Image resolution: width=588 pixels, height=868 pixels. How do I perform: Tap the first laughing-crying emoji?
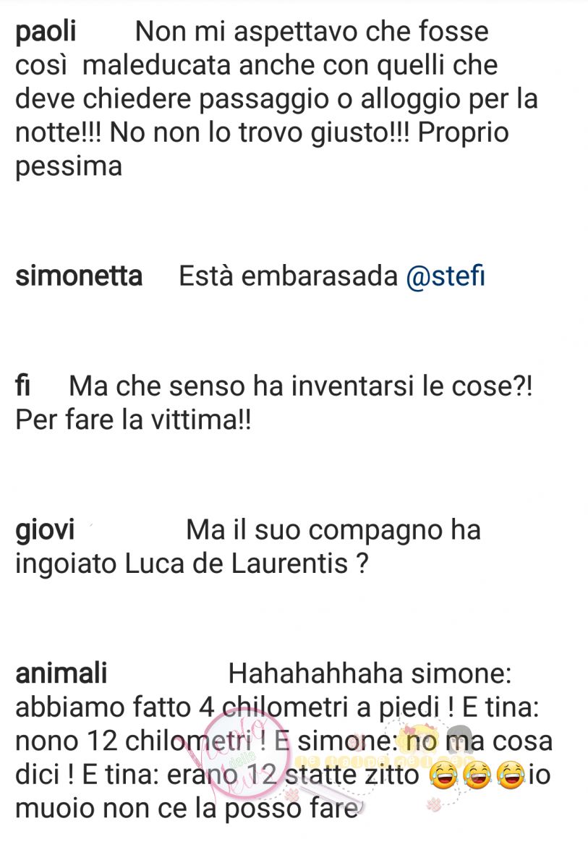(x=443, y=776)
